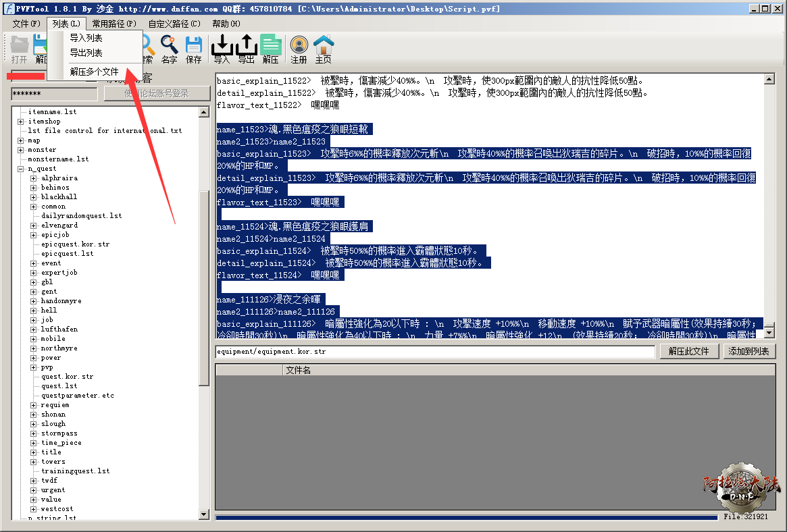The width and height of the screenshot is (787, 532).
Task: Expand the alphraira subfolder
Action: 34,178
